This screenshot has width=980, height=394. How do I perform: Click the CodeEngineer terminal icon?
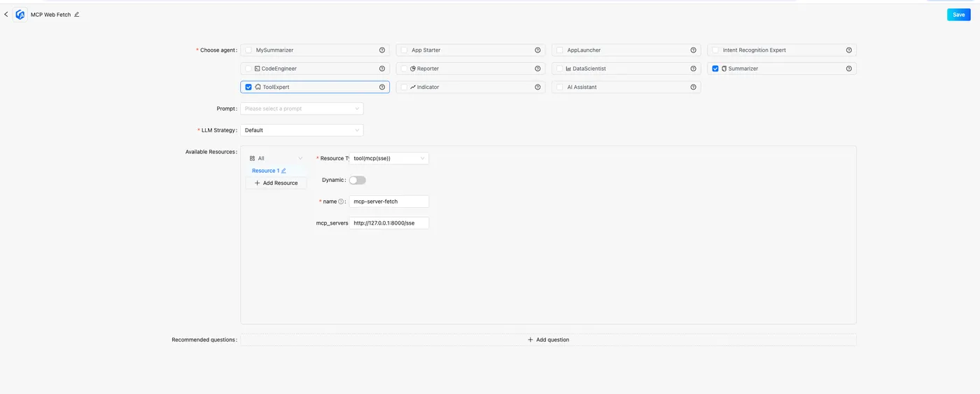[x=258, y=69]
